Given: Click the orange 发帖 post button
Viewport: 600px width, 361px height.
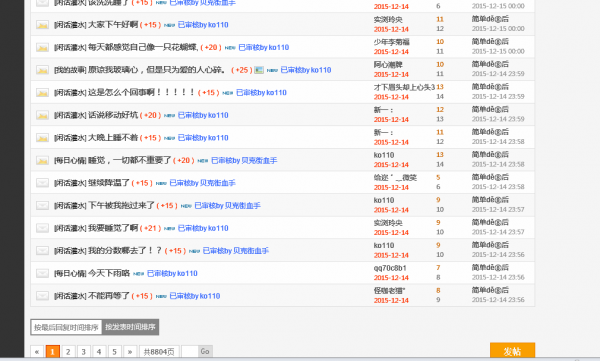Looking at the screenshot, I should point(512,351).
